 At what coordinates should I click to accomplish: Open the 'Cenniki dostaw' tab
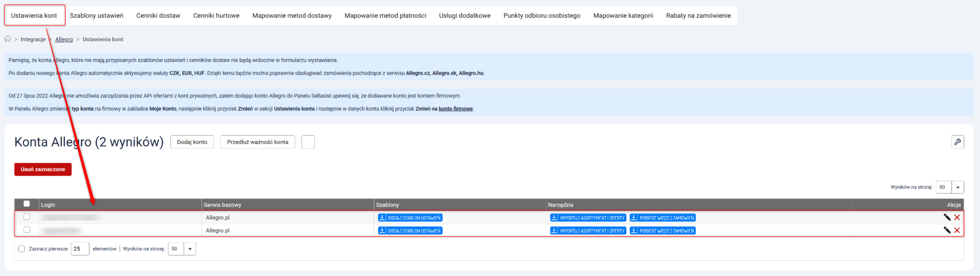tap(158, 16)
